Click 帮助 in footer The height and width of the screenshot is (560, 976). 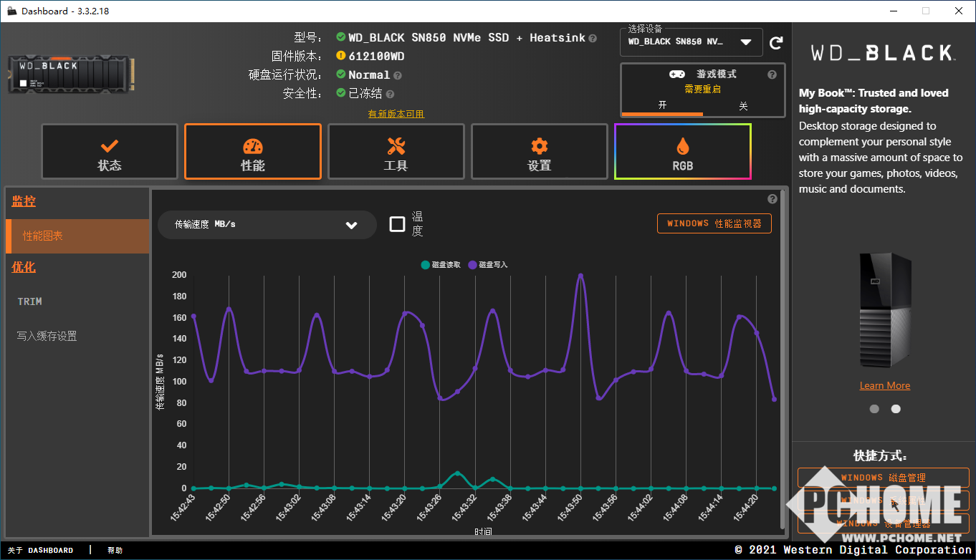(x=115, y=551)
